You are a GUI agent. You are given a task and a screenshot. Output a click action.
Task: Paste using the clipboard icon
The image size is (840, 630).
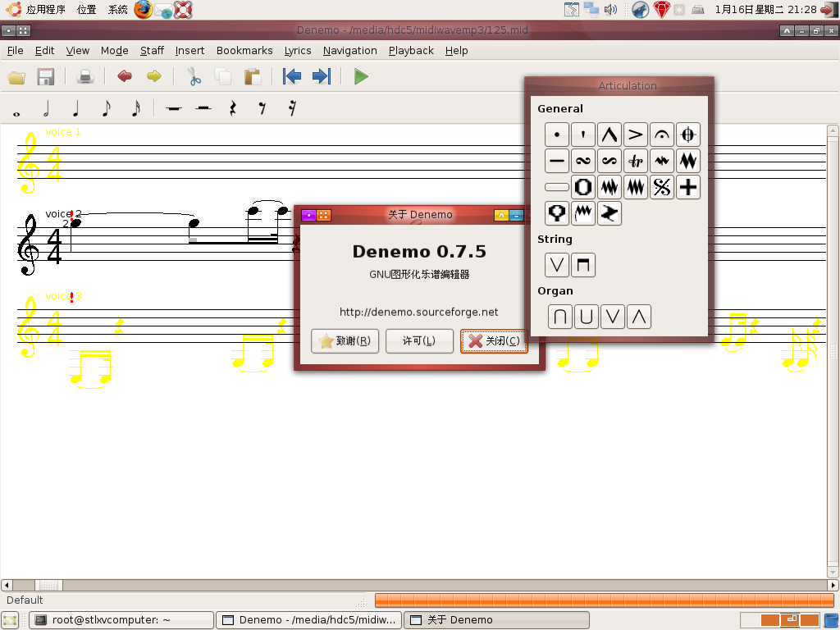click(252, 77)
